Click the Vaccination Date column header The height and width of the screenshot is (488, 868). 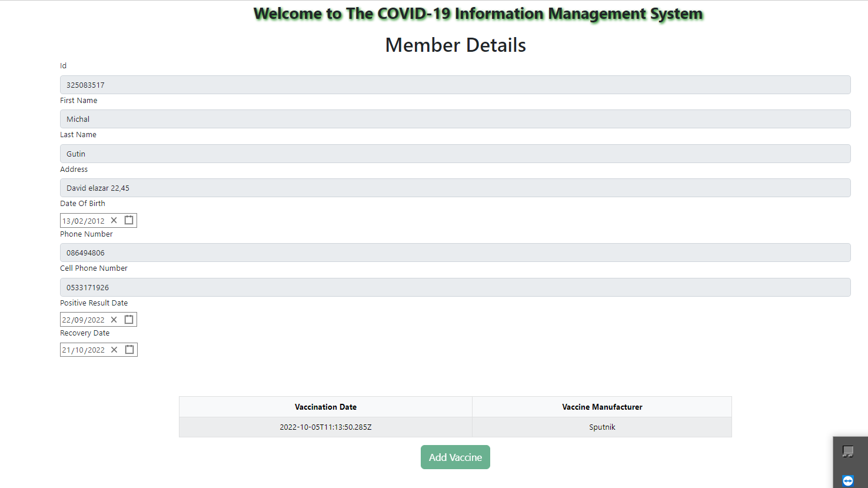pos(325,406)
